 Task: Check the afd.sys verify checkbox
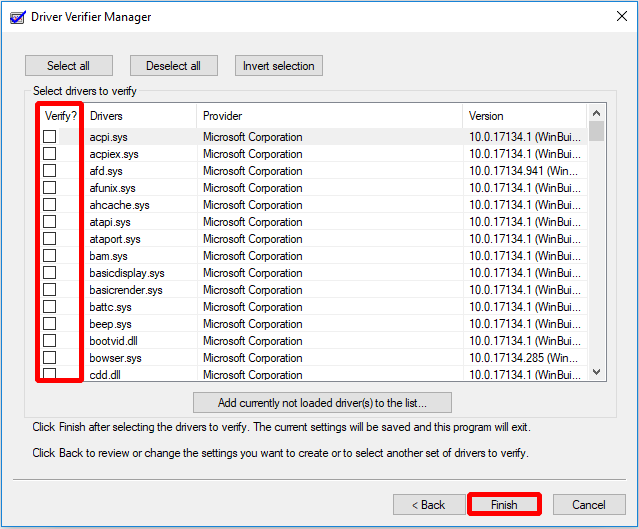pos(50,170)
